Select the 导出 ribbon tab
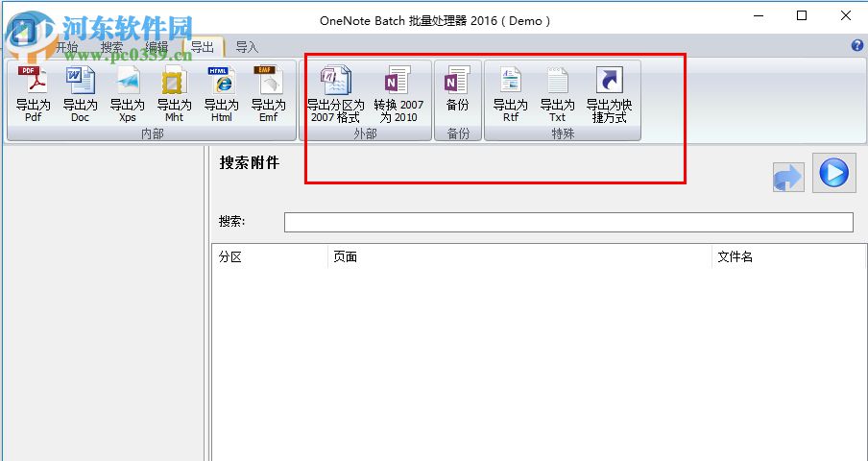Screen dimensions: 868x461 tap(203, 47)
